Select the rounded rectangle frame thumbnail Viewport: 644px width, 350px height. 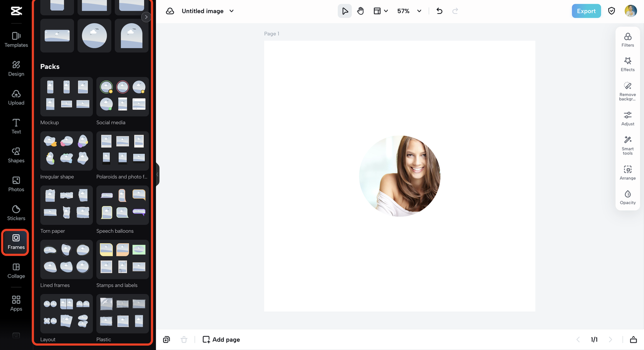(57, 36)
